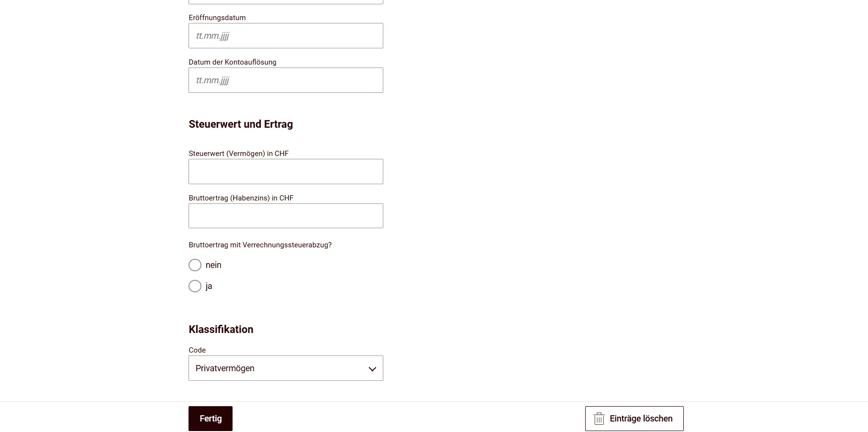The height and width of the screenshot is (432, 868).
Task: Click the Bruttoertrag mit Verrechnungssteuerabzug label
Action: pyautogui.click(x=260, y=244)
